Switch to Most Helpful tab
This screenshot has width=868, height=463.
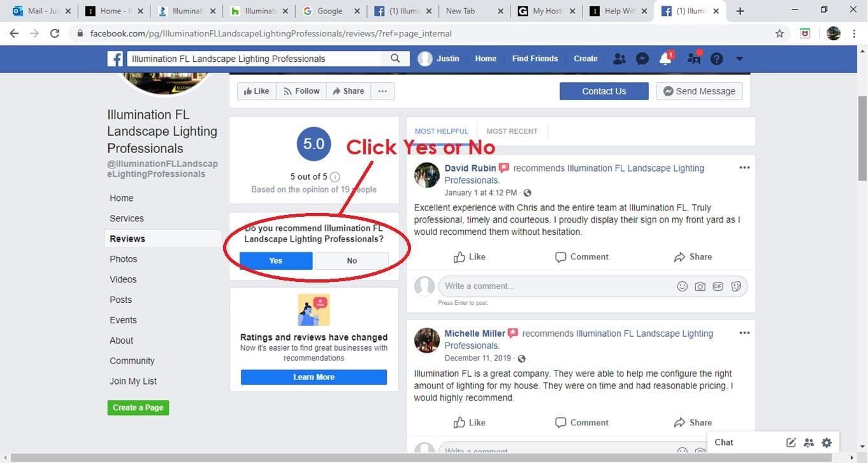(x=442, y=131)
